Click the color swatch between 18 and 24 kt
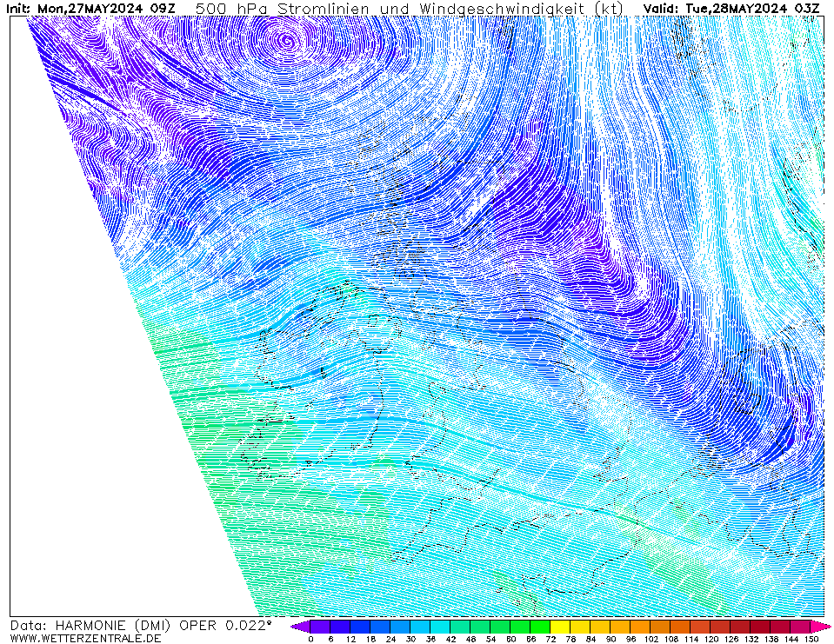 coord(381,627)
